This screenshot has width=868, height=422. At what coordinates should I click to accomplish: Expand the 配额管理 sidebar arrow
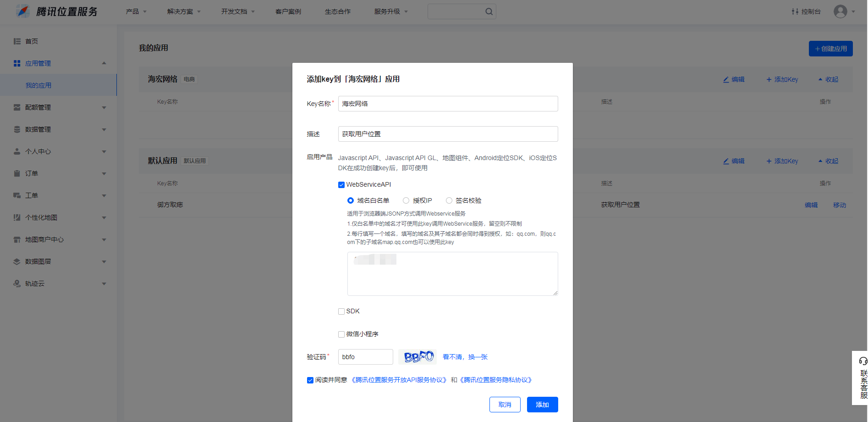click(x=104, y=108)
